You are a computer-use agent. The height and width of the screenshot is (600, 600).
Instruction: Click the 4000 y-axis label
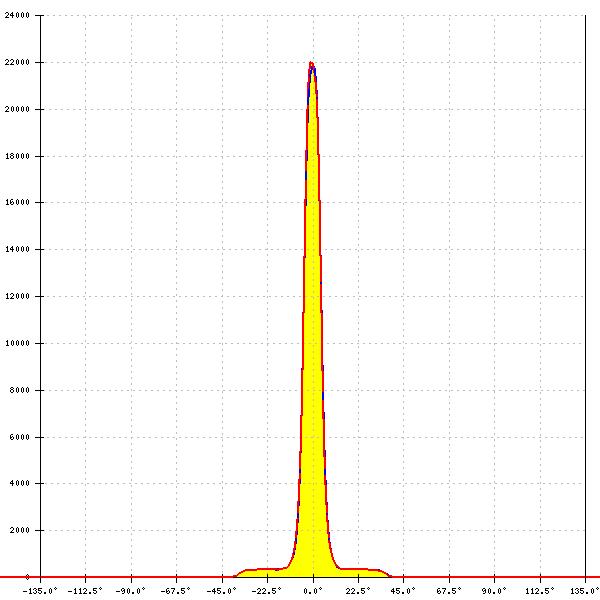19,483
